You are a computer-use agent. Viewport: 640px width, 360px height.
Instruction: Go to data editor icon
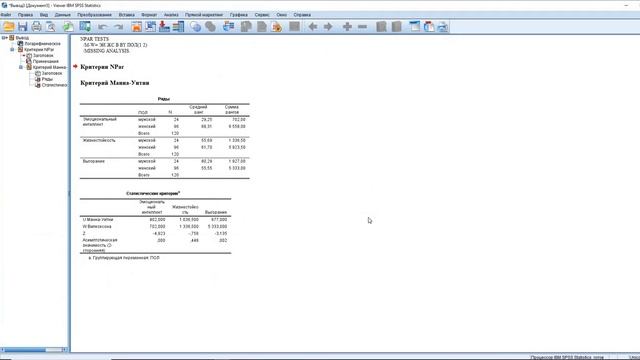(136, 27)
